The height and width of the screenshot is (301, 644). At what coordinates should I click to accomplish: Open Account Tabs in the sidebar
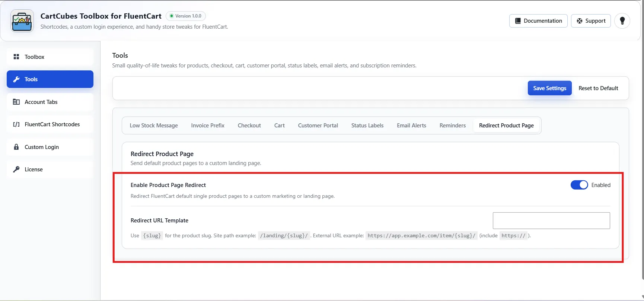tap(50, 102)
